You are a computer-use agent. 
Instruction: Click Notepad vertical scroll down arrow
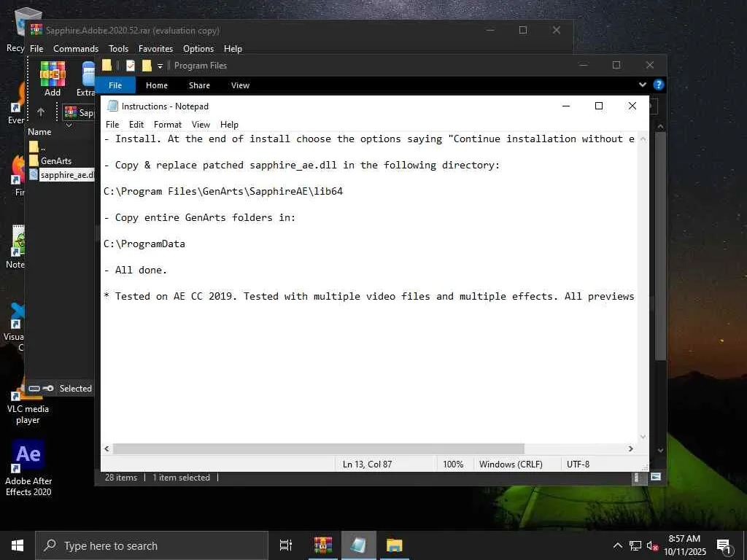coord(643,437)
